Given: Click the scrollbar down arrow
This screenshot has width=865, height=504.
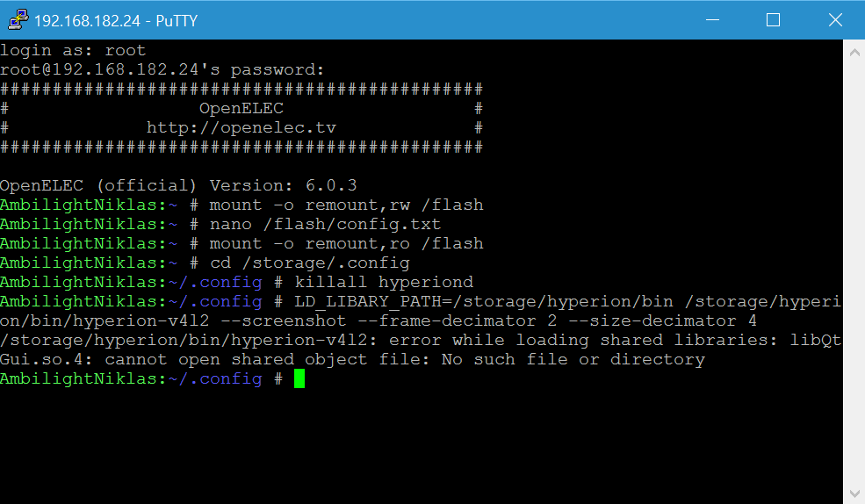Looking at the screenshot, I should (854, 493).
